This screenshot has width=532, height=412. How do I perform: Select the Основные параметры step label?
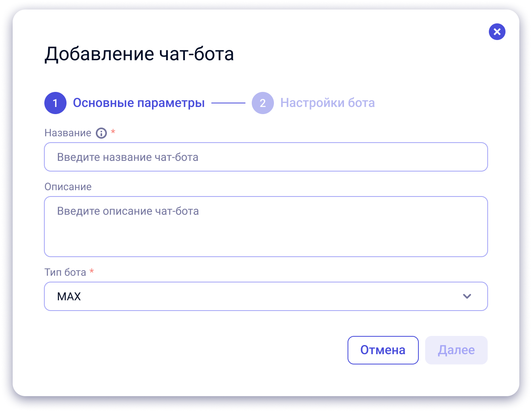point(139,103)
